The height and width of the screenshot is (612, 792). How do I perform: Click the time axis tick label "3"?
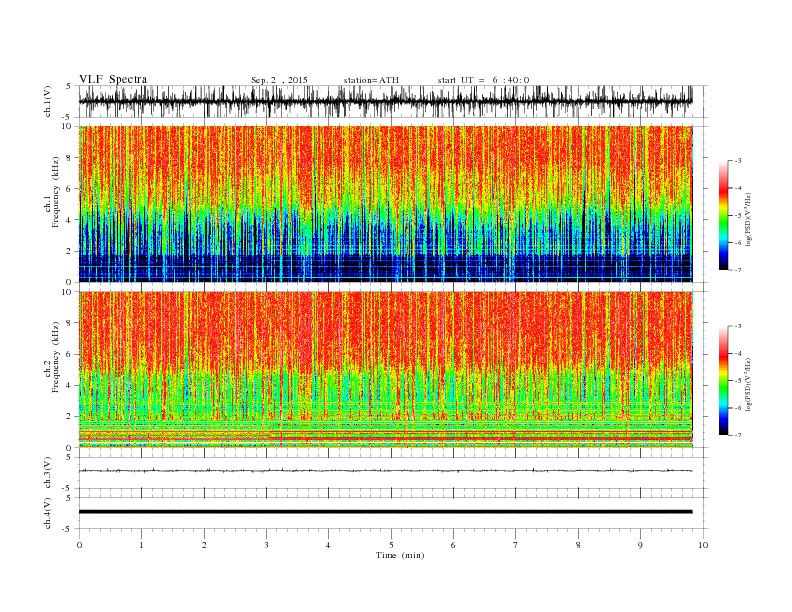[x=267, y=545]
